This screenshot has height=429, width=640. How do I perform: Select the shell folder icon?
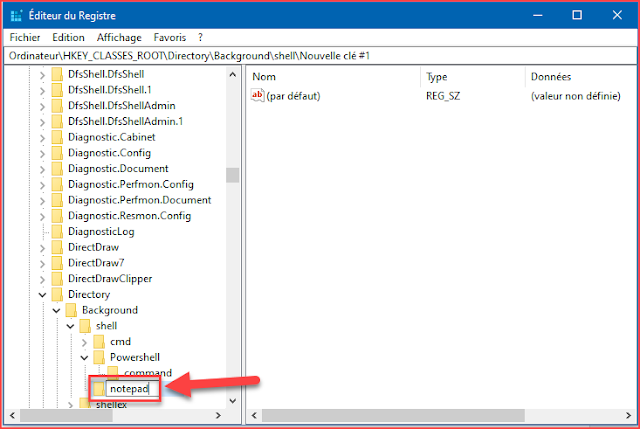85,326
